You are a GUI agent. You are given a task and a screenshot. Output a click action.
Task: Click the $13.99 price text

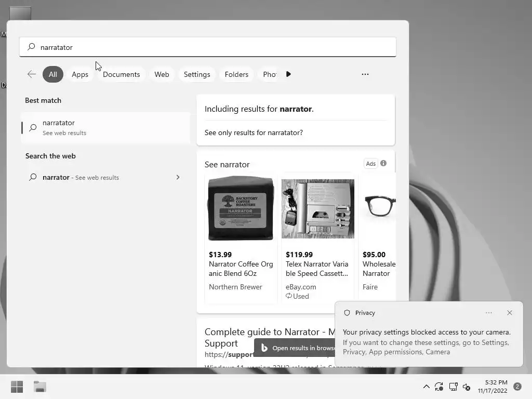pos(220,255)
